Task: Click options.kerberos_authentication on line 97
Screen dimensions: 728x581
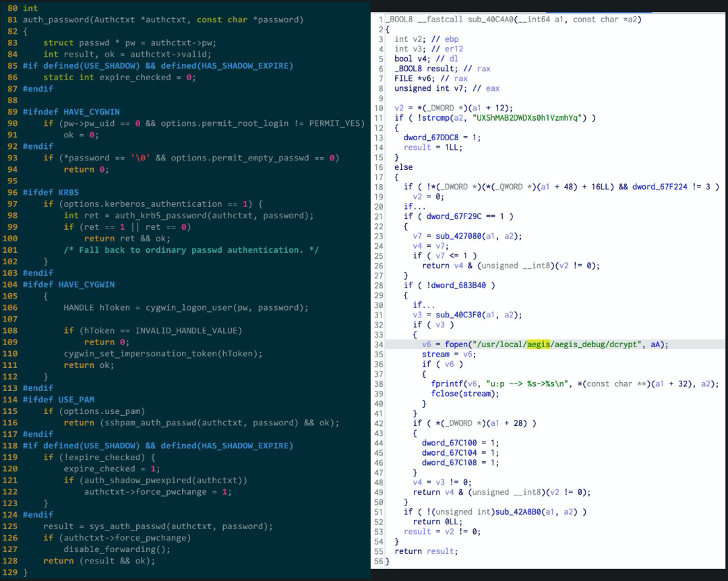Action: [x=142, y=204]
